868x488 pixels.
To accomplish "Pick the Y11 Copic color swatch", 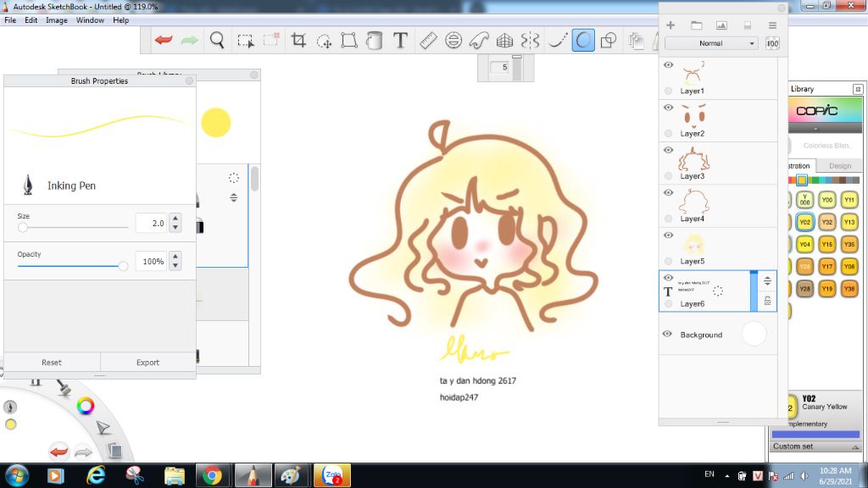I will pyautogui.click(x=849, y=200).
